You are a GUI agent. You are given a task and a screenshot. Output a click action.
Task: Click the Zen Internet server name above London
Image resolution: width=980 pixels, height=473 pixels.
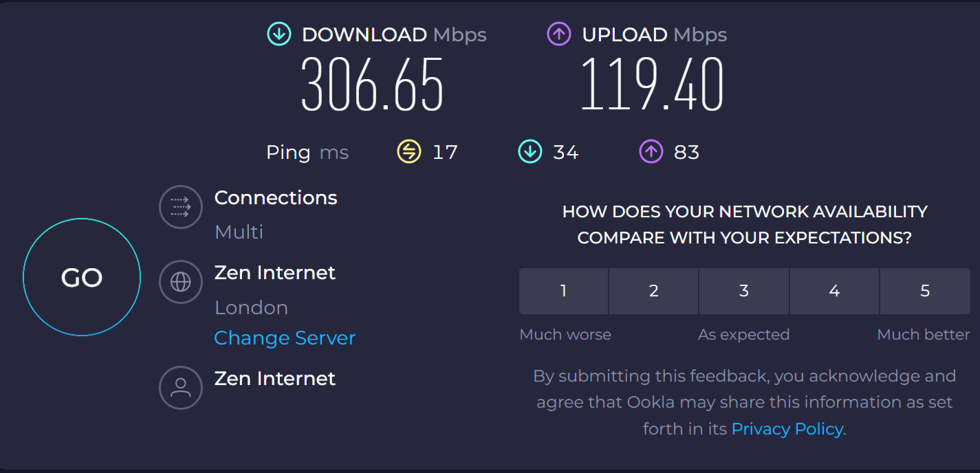tap(275, 273)
